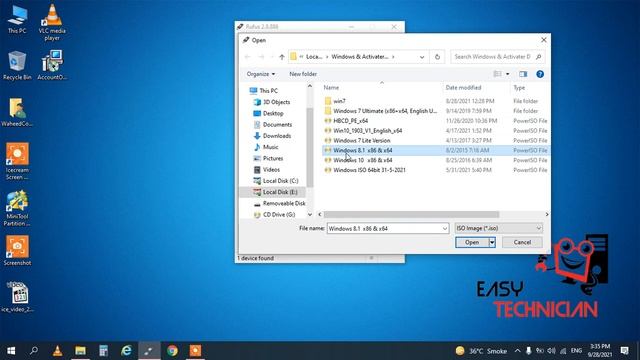Select Desktop in navigation pane
Screen dimensions: 640x360
pos(273,113)
